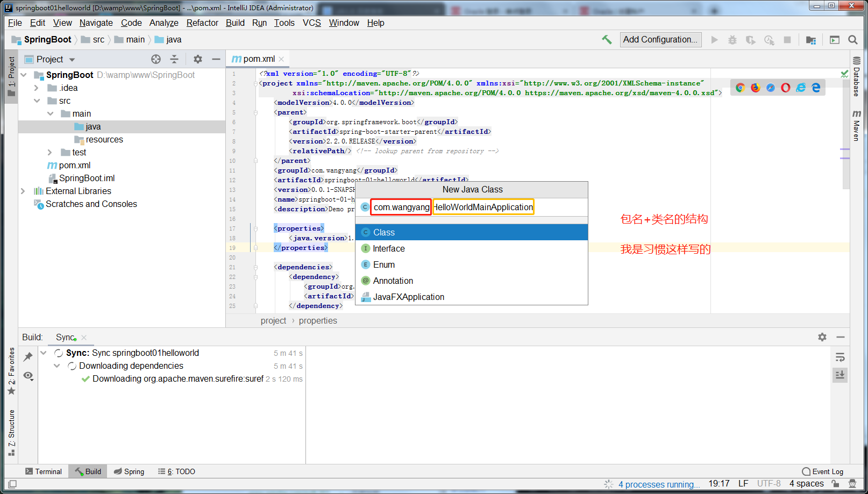Click the Search Everywhere magnifier icon
This screenshot has height=494, width=868.
pyautogui.click(x=853, y=40)
